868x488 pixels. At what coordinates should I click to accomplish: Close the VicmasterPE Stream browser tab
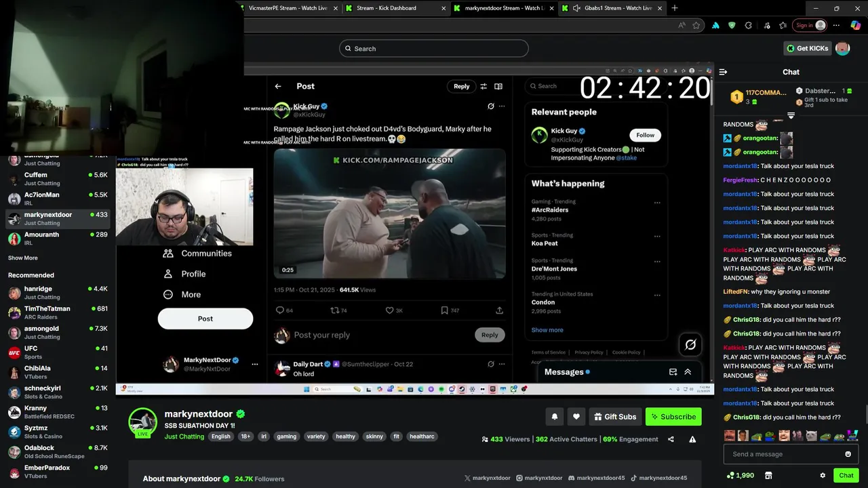pos(335,8)
